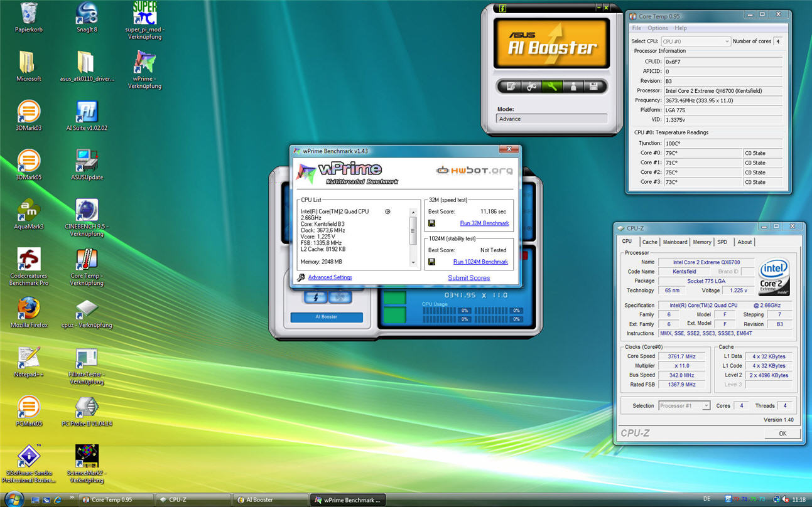812x507 pixels.
Task: Click AI Booster profile notes icon
Action: click(511, 86)
